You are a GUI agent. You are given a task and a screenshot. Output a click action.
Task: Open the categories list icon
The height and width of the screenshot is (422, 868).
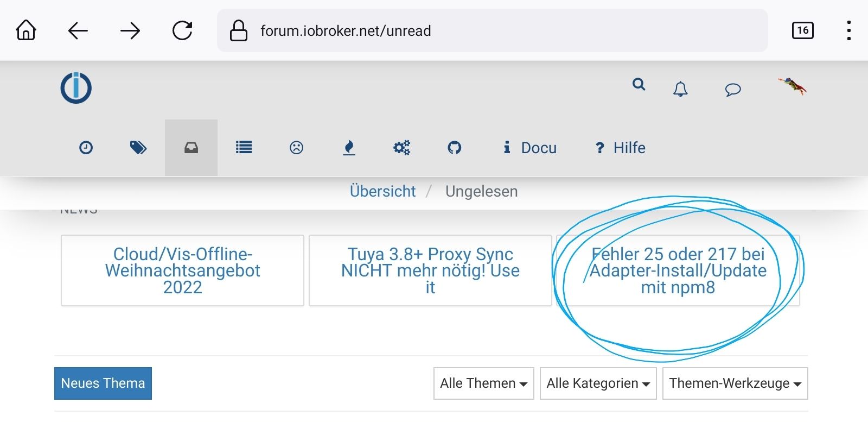(x=244, y=148)
